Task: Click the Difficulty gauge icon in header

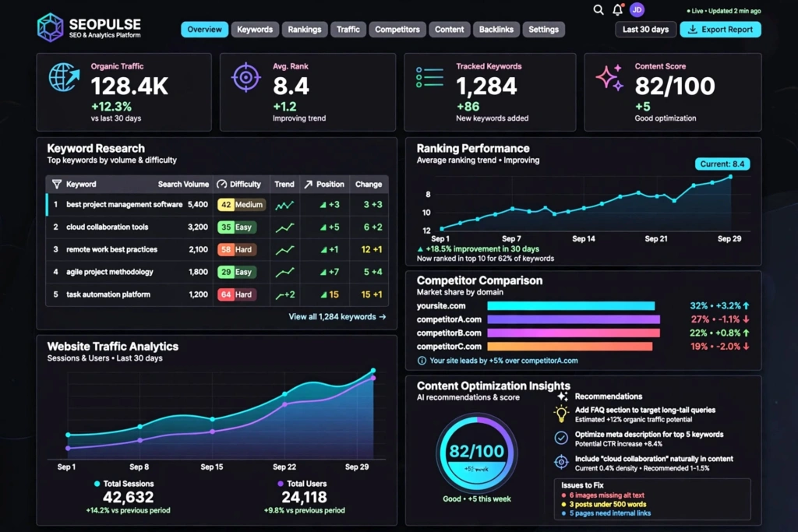Action: tap(221, 184)
